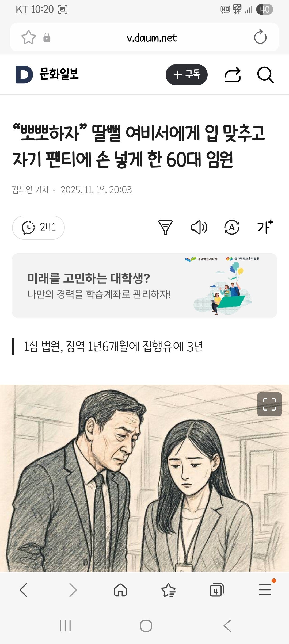This screenshot has height=644, width=289.
Task: Open the browser hamburger menu
Action: point(265,589)
